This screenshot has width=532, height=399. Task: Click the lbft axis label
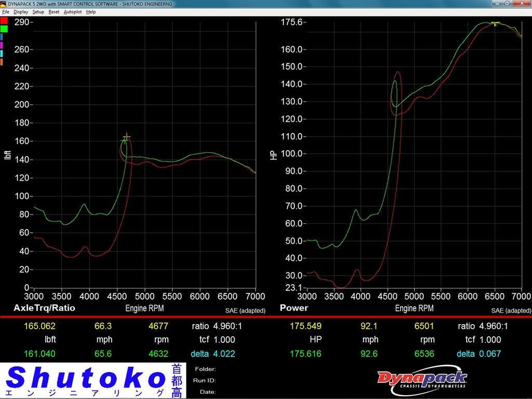(7, 155)
